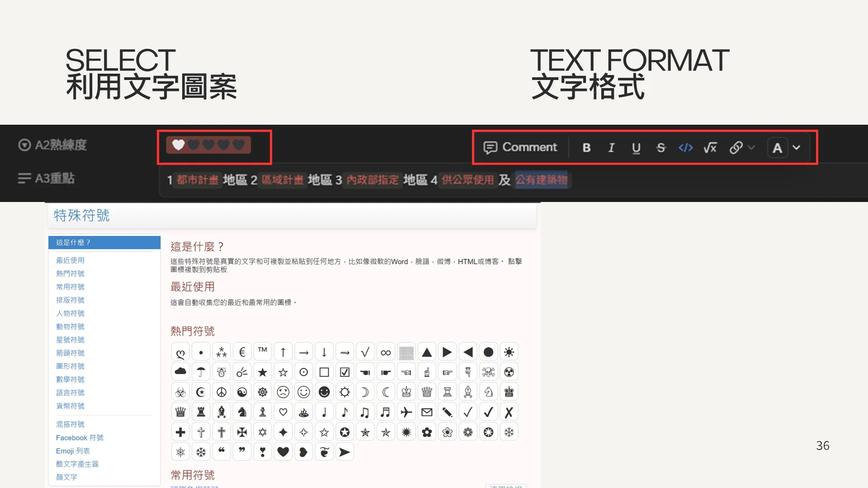Image resolution: width=868 pixels, height=488 pixels.
Task: Click the Comment button
Action: coord(520,147)
